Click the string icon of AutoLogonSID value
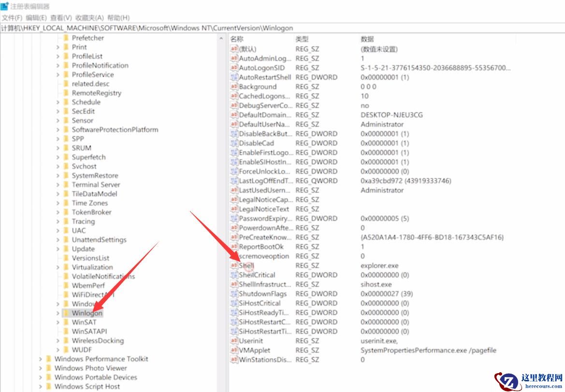This screenshot has width=565, height=392. [234, 68]
